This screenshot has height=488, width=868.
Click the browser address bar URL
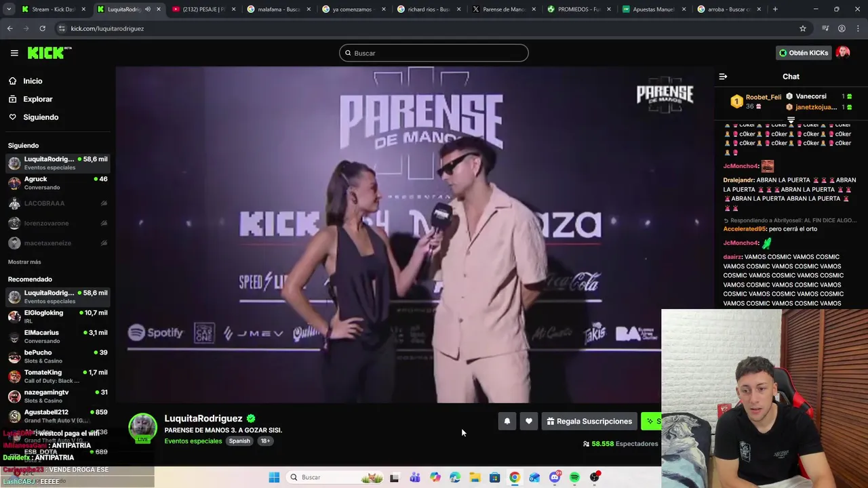point(107,28)
